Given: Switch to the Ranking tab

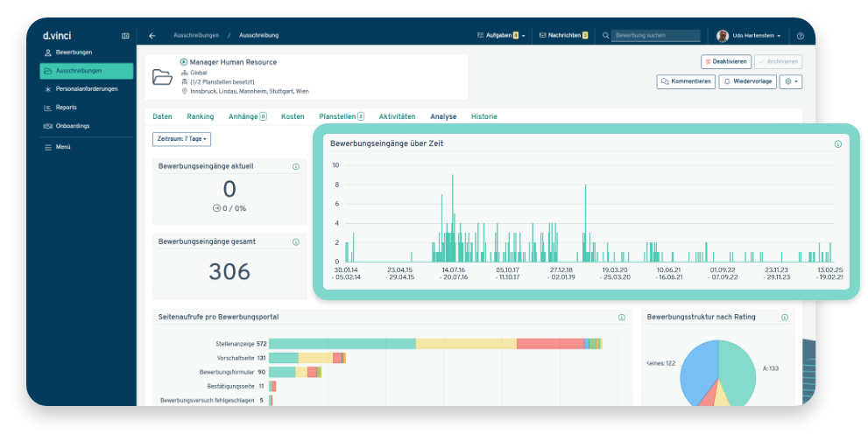Looking at the screenshot, I should click(x=200, y=116).
